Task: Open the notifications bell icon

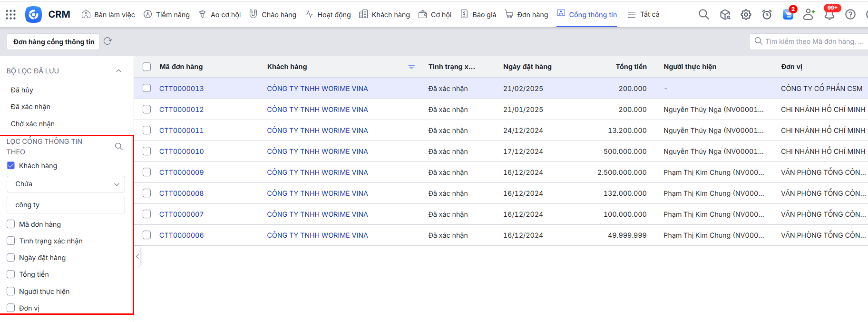Action: 829,15
